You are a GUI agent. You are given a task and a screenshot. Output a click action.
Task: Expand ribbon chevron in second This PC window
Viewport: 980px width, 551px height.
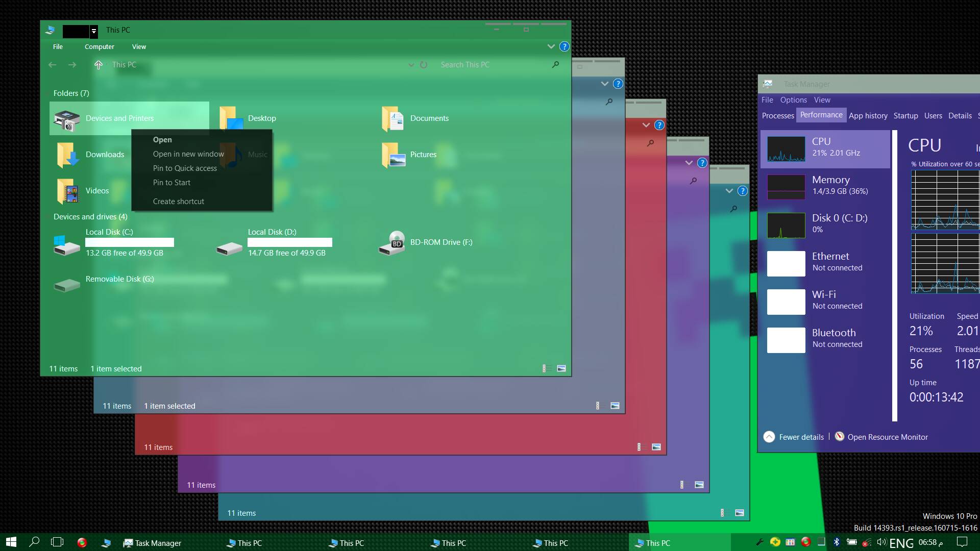[604, 84]
